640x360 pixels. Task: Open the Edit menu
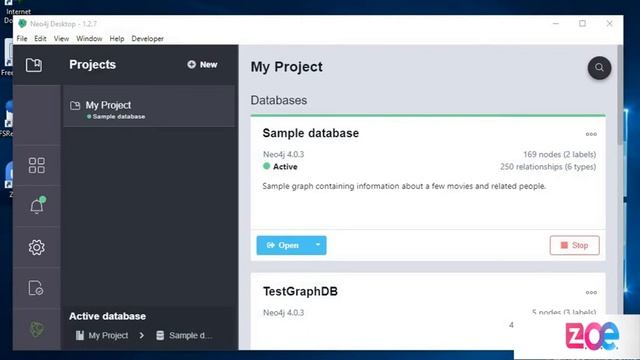tap(40, 39)
